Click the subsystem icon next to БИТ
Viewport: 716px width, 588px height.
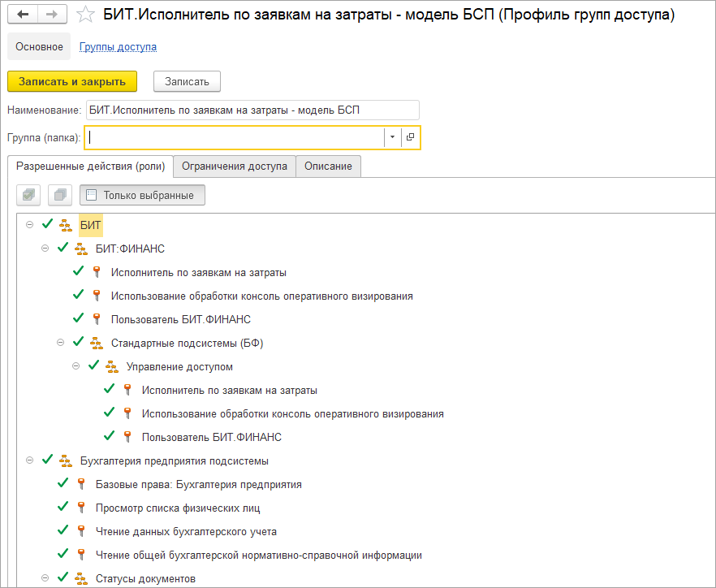(67, 225)
